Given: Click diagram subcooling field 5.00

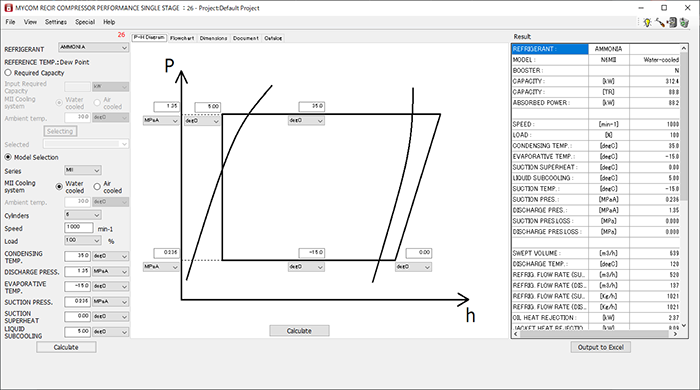Looking at the screenshot, I should coord(208,107).
